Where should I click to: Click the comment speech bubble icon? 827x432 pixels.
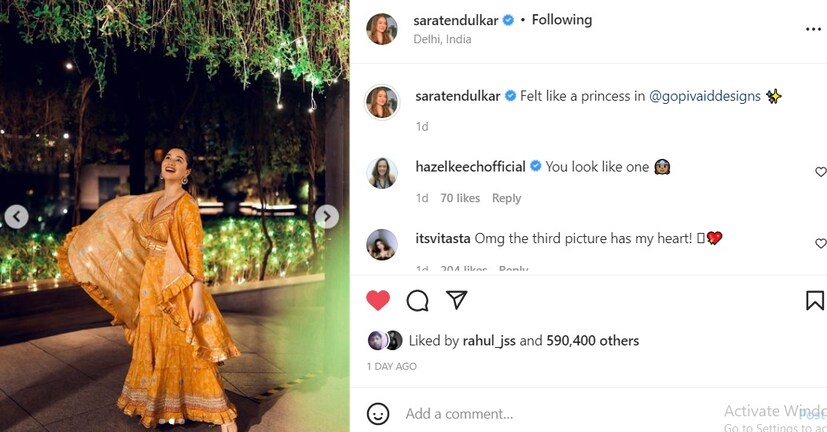[x=417, y=300]
